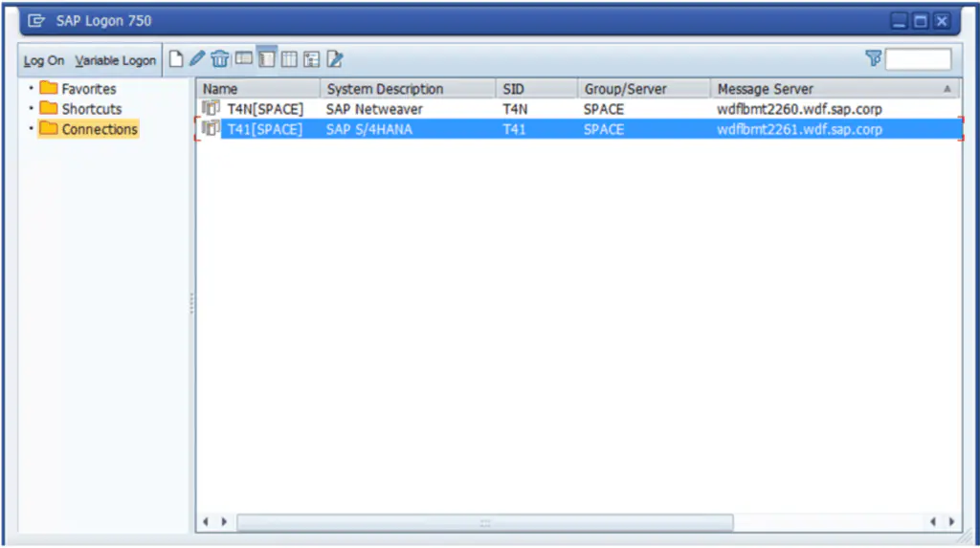Click the bottom-right scroll right arrow
The height and width of the screenshot is (548, 980).
pos(951,522)
